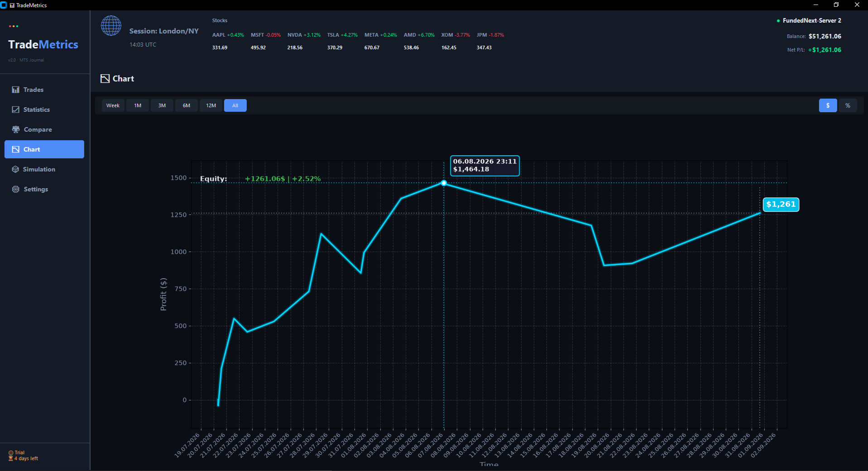Image resolution: width=868 pixels, height=471 pixels.
Task: Click the Net P/L +$1,261.06 value
Action: pos(825,50)
